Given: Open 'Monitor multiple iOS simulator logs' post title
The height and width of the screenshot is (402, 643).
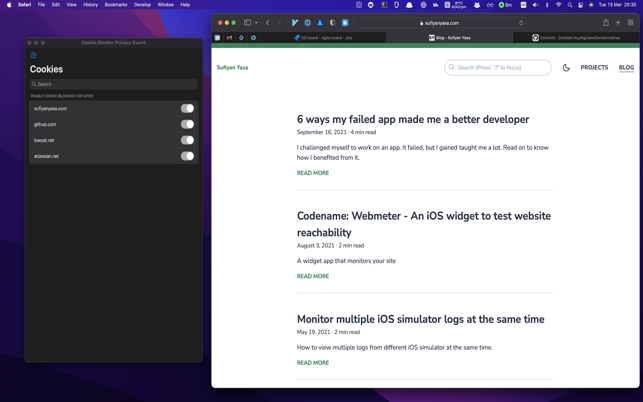Looking at the screenshot, I should [420, 319].
